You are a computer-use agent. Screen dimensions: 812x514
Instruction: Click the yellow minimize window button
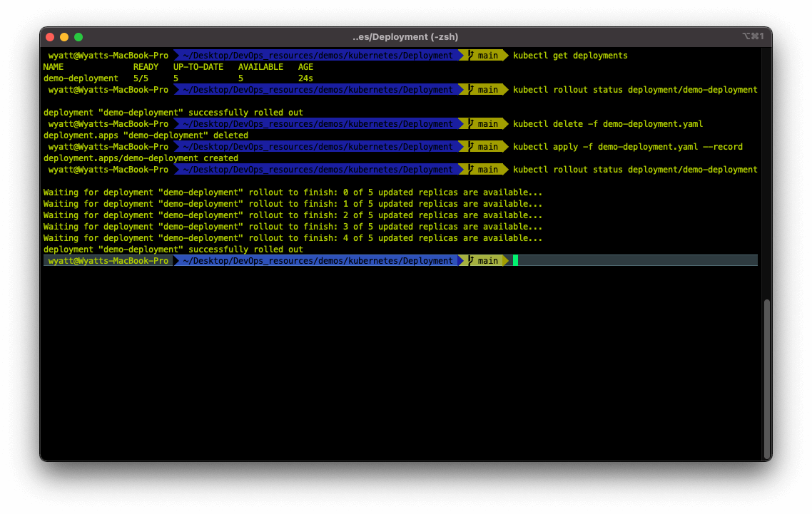(x=64, y=37)
